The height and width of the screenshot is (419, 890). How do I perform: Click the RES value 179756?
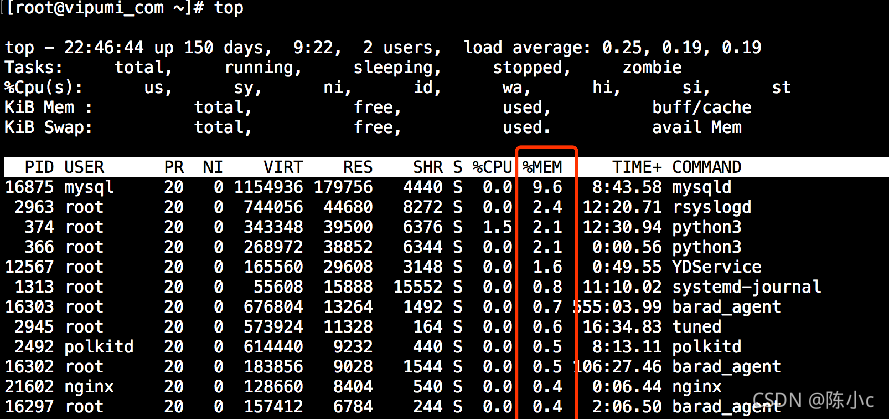pos(343,187)
